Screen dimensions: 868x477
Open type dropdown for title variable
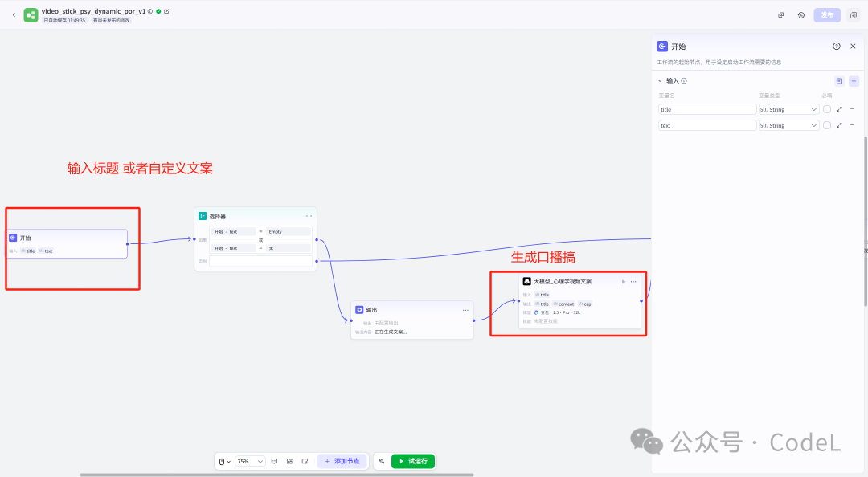tap(788, 109)
